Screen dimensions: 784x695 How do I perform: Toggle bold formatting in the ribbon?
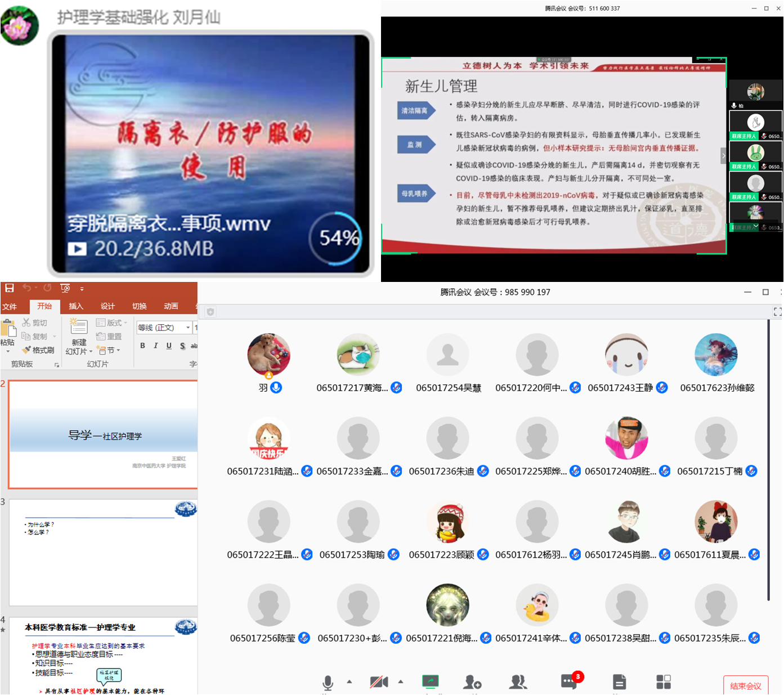coord(142,346)
